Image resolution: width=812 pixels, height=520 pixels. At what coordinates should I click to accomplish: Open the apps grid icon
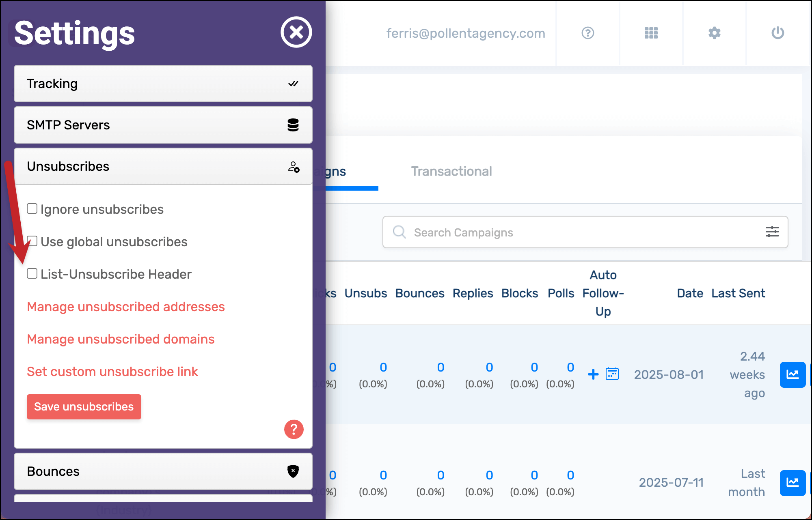coord(651,33)
